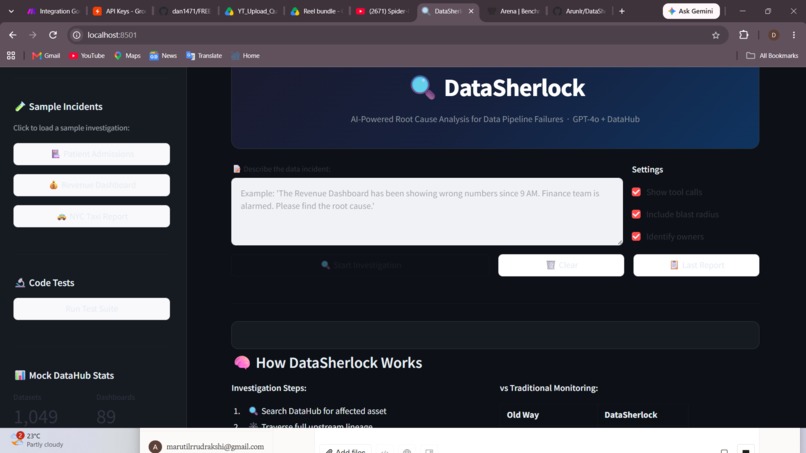Click the Old Way table header
The height and width of the screenshot is (453, 806).
tap(523, 414)
